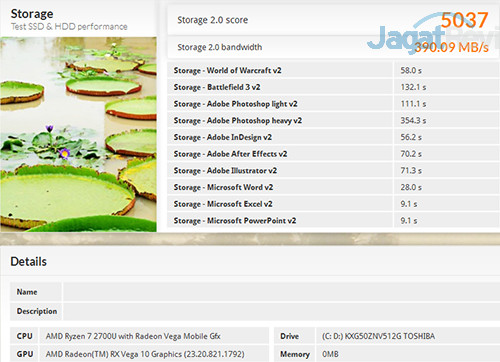Viewport: 500px width, 362px height.
Task: Click the 5037 score value
Action: click(x=465, y=20)
